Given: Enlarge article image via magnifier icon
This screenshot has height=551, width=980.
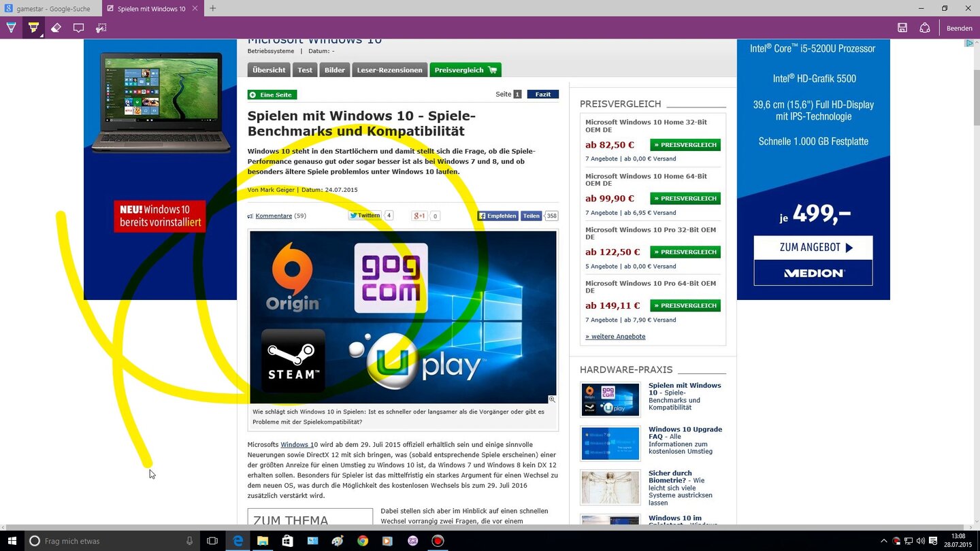Looking at the screenshot, I should (x=552, y=399).
